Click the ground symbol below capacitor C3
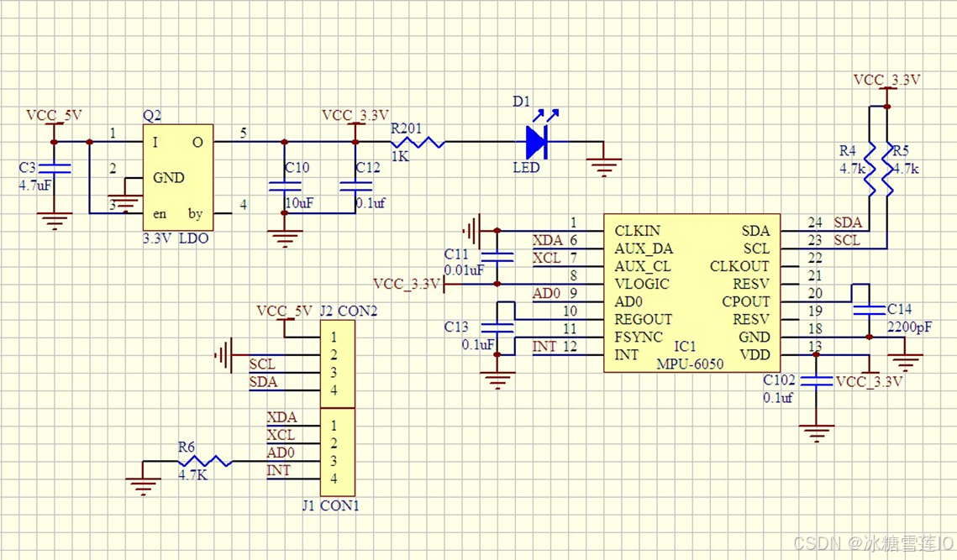 point(55,220)
